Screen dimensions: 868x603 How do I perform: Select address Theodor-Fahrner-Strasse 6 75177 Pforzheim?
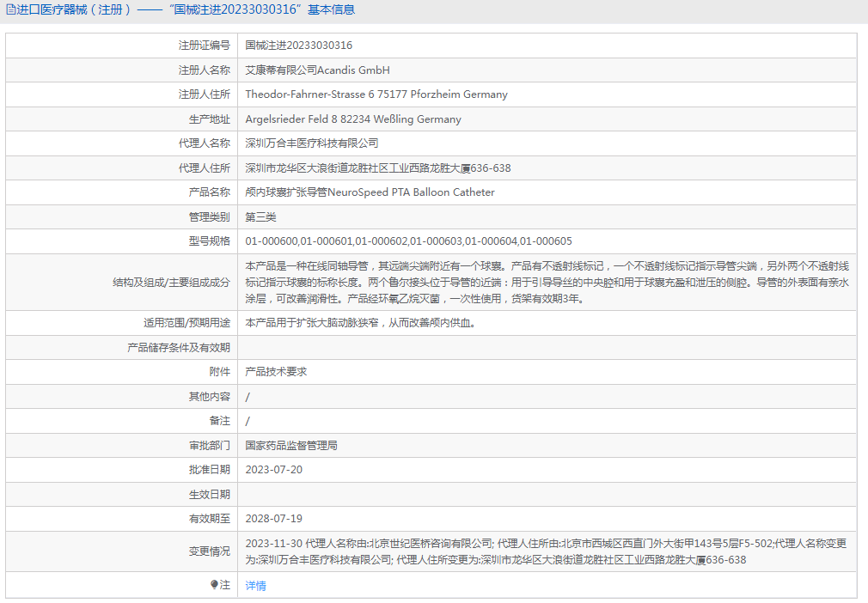(x=376, y=94)
